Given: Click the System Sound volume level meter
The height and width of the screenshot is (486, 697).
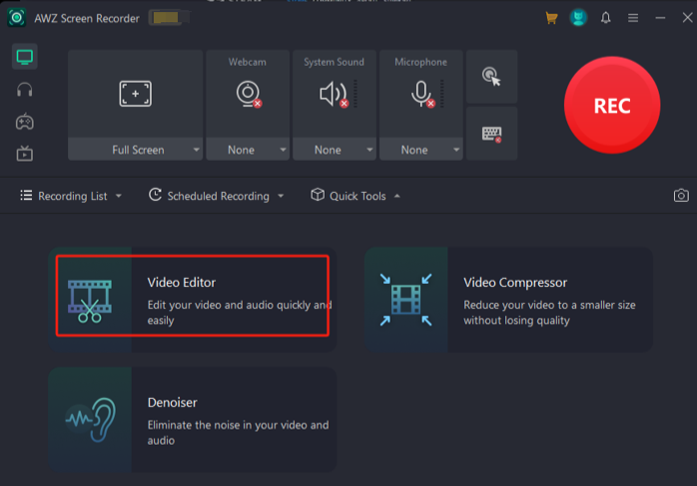Looking at the screenshot, I should (355, 94).
